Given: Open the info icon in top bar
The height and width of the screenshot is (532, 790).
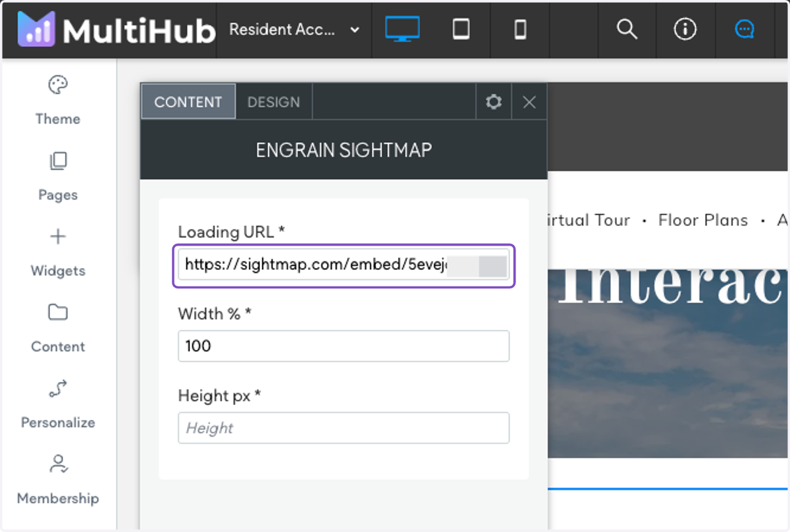Looking at the screenshot, I should tap(685, 30).
